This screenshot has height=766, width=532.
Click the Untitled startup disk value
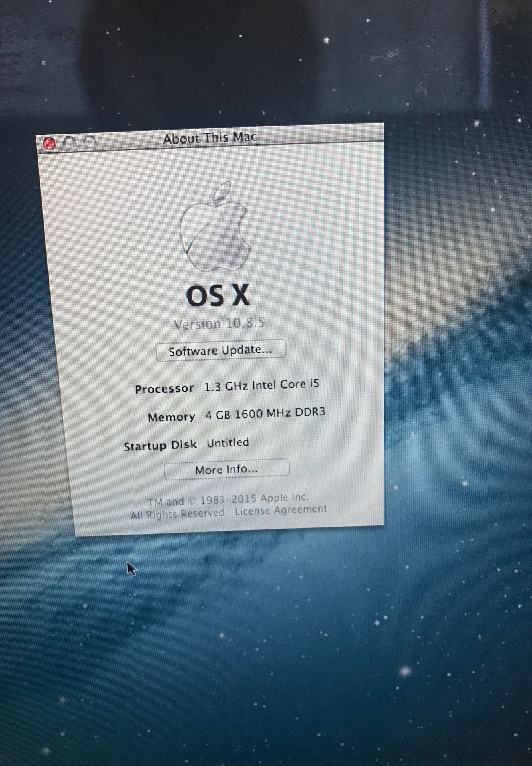228,442
